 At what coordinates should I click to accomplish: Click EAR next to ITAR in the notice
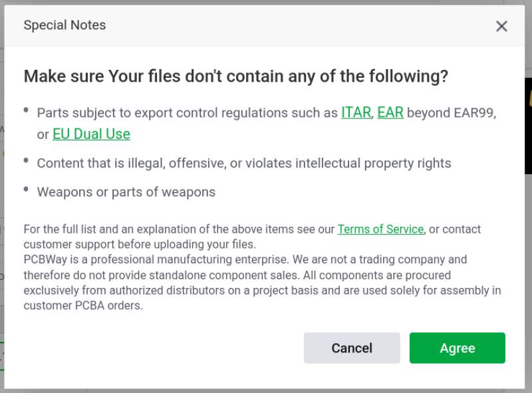pos(390,112)
